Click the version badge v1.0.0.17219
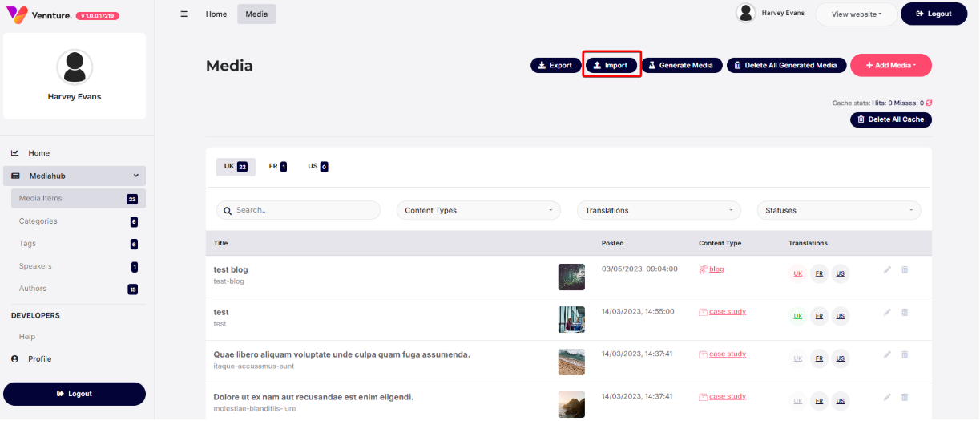980x421 pixels. 98,15
